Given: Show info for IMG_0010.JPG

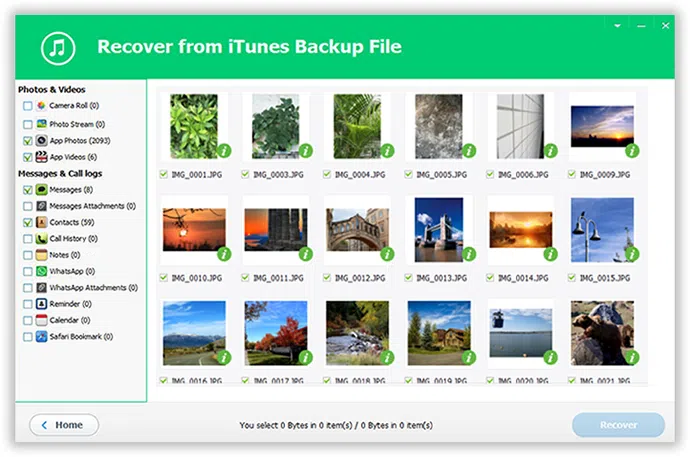Looking at the screenshot, I should (x=224, y=254).
